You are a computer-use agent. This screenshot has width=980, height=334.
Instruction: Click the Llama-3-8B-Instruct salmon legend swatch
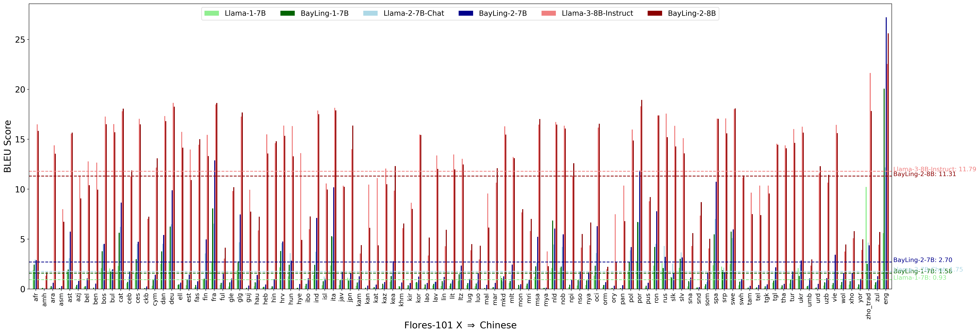[549, 13]
